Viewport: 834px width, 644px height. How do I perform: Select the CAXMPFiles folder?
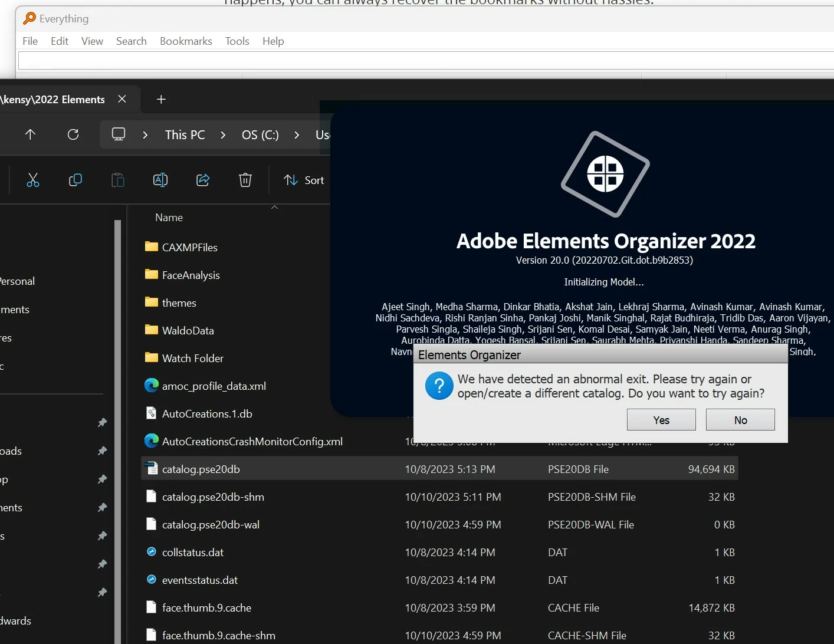190,248
